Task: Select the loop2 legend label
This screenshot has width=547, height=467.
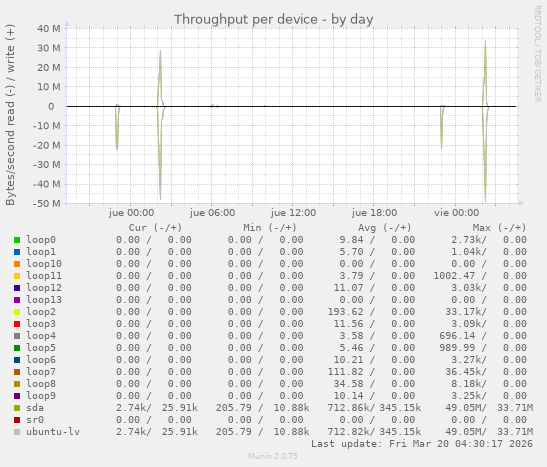Action: 41,312
